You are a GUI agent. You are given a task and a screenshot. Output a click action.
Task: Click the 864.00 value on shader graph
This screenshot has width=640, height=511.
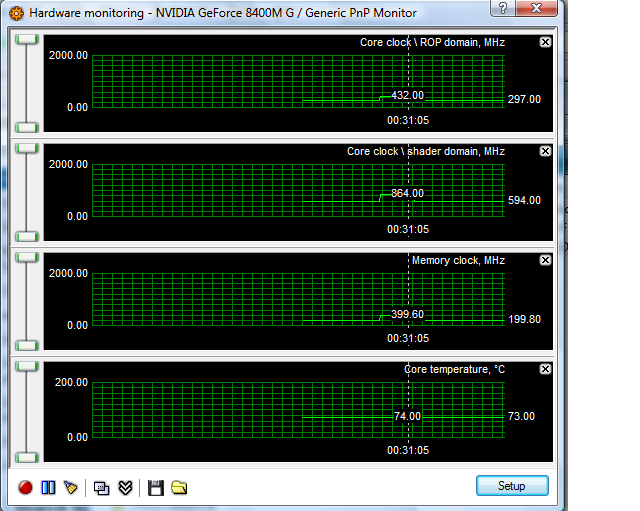[x=407, y=193]
